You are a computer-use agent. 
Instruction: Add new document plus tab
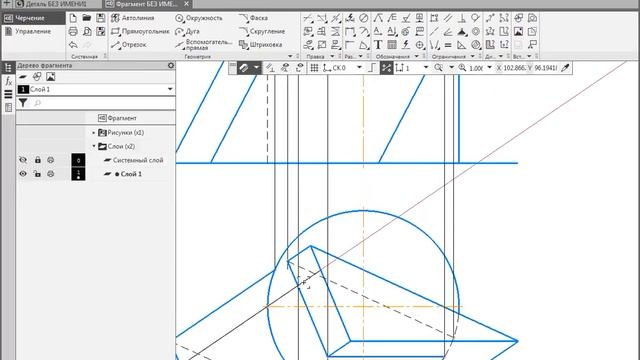[x=7, y=4]
